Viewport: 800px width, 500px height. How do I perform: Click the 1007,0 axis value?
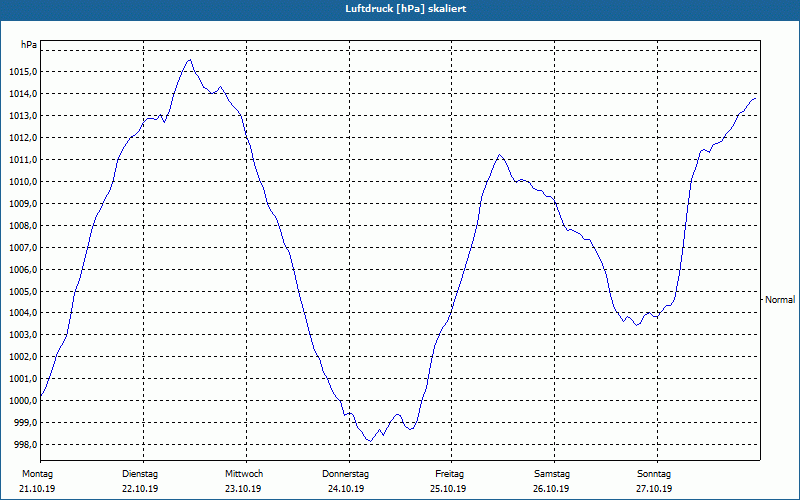(23, 247)
